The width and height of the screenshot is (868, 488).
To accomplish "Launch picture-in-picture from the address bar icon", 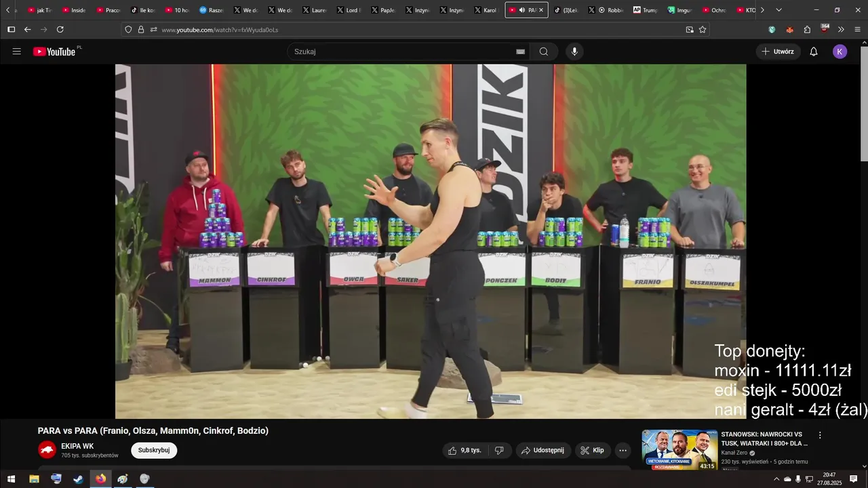I will click(x=690, y=29).
